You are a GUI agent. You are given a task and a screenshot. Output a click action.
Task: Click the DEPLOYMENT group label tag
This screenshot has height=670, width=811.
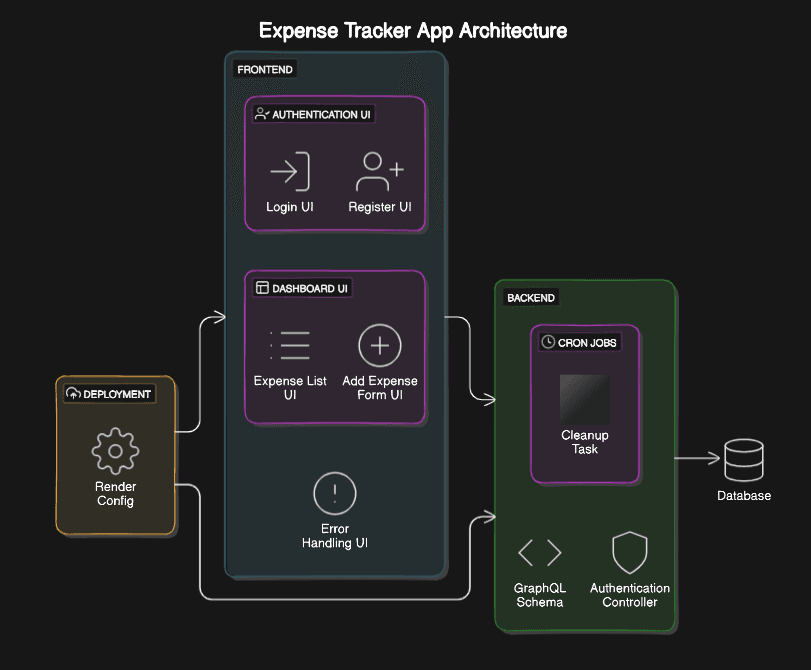[x=109, y=394]
